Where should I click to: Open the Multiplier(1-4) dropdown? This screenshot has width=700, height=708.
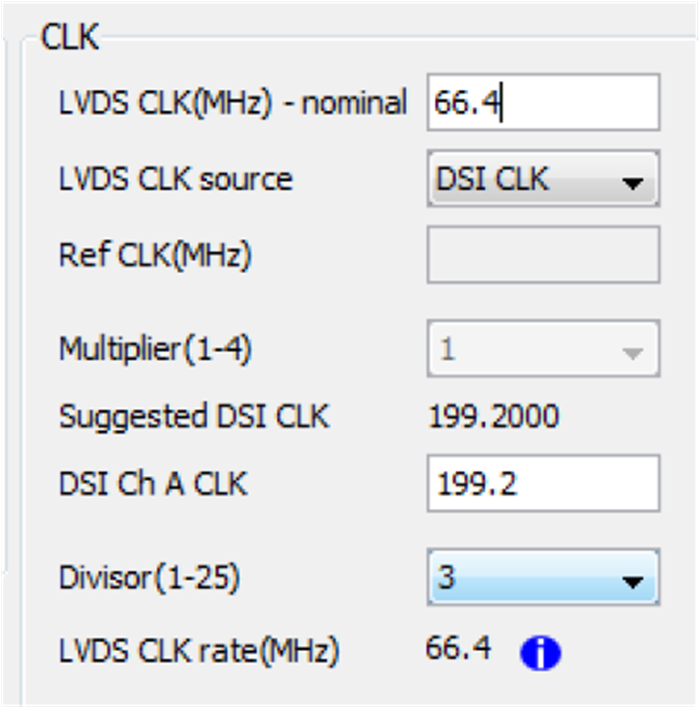[631, 352]
